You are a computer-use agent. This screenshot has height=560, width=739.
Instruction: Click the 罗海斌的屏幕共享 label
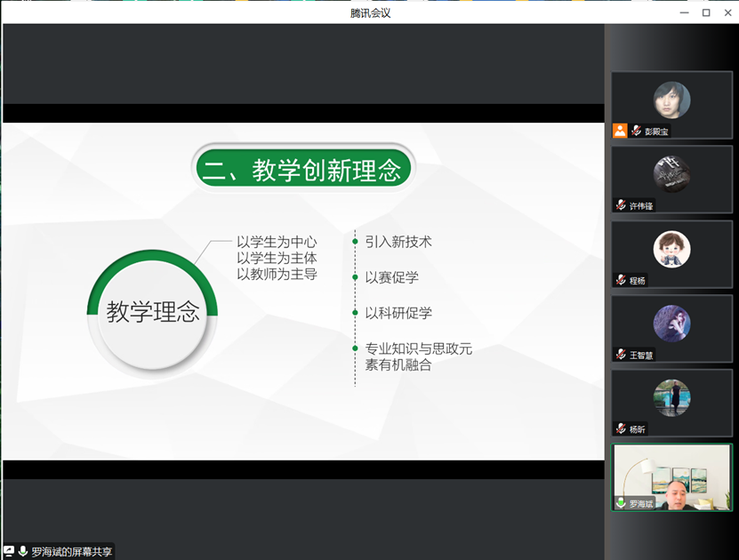(x=72, y=551)
